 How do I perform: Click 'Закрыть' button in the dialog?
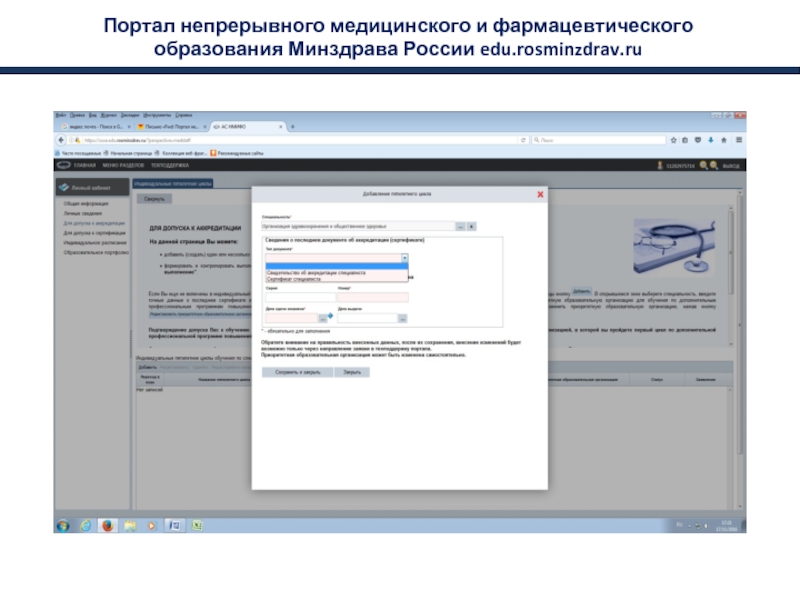pos(352,371)
